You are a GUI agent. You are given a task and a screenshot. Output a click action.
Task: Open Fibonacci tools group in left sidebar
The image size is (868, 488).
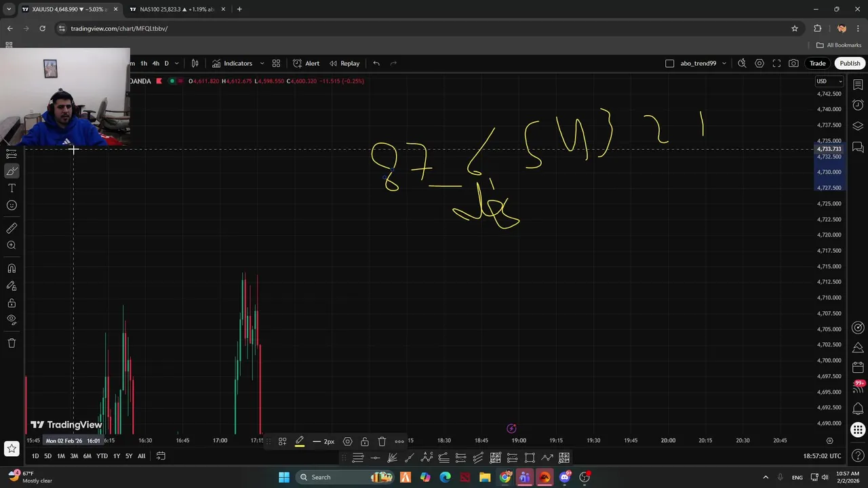coord(12,155)
